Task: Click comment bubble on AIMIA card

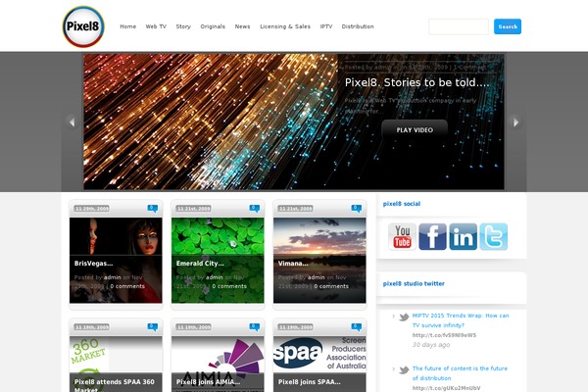Action: click(x=254, y=327)
